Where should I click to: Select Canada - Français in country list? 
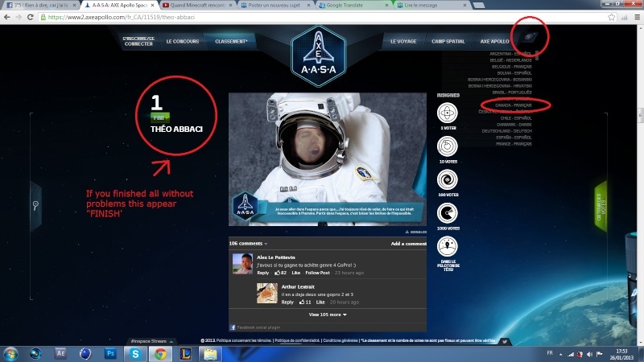(x=514, y=105)
